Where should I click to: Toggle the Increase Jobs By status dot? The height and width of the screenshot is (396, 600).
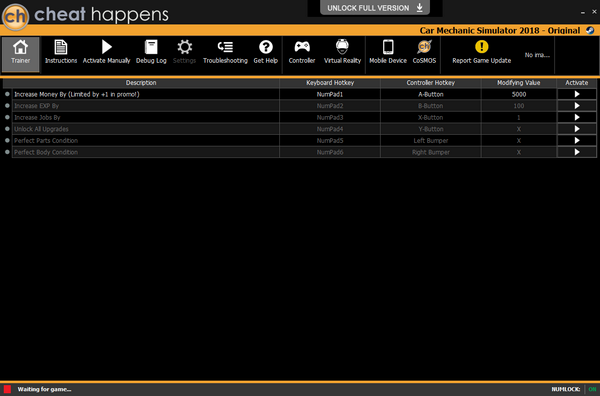[x=7, y=117]
